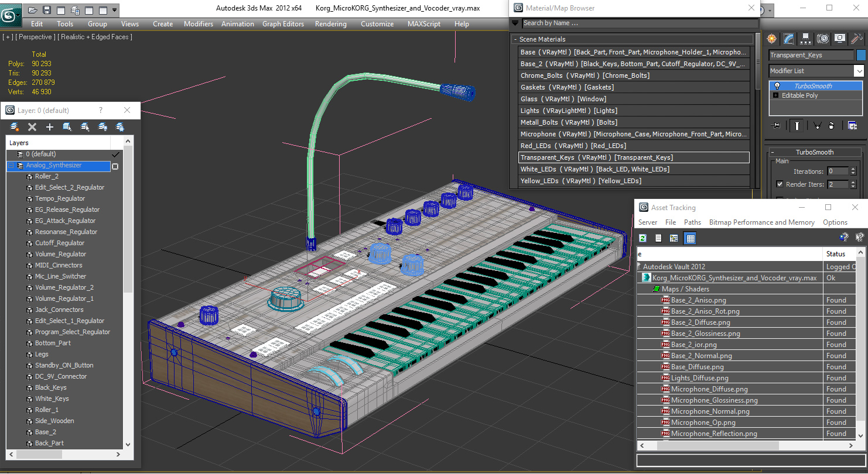Screen dimensions: 868x474
Task: Click Hide/Unhide All Layers icon
Action: (102, 126)
